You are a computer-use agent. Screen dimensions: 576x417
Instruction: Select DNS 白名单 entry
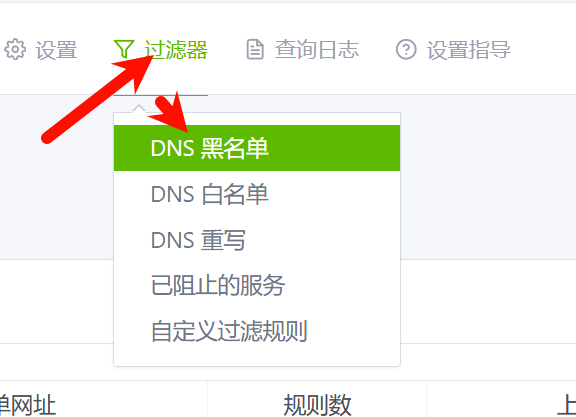257,194
